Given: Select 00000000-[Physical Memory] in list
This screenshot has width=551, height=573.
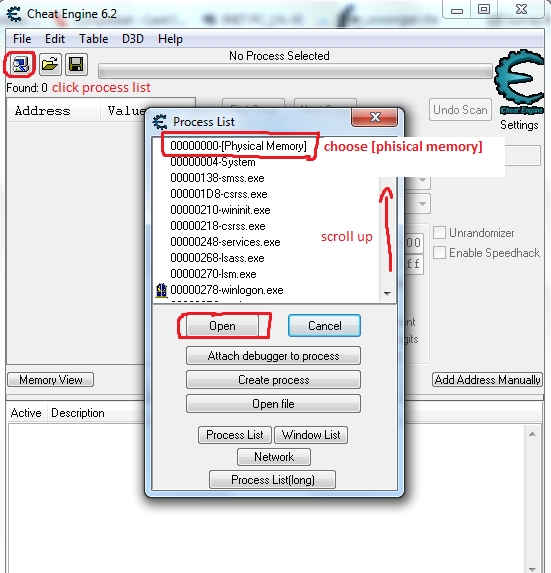Looking at the screenshot, I should 238,146.
